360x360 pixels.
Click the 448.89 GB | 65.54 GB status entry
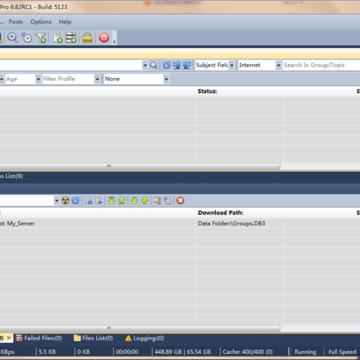182,352
